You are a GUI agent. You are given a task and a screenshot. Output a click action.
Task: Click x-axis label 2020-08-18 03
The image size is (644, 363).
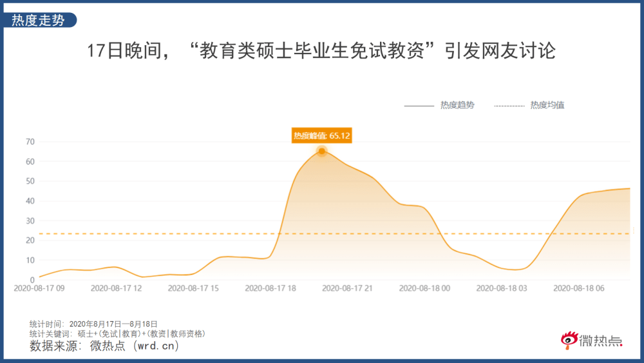click(502, 288)
